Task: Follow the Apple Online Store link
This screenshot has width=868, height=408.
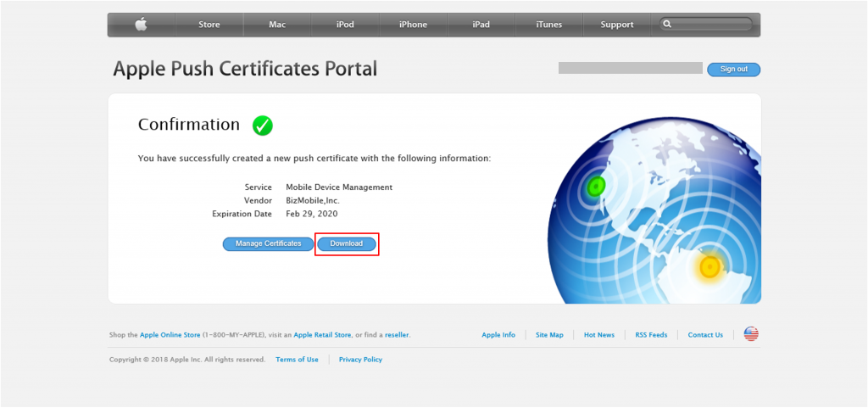Action: click(170, 335)
